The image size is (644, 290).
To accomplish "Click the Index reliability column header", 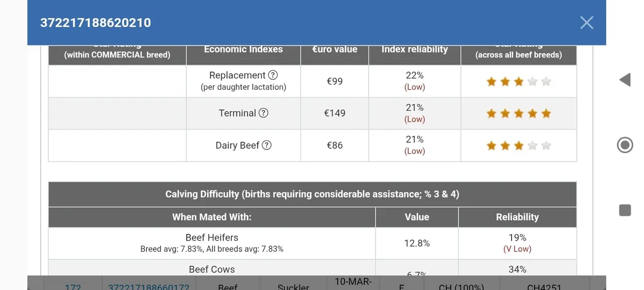I will pos(414,49).
